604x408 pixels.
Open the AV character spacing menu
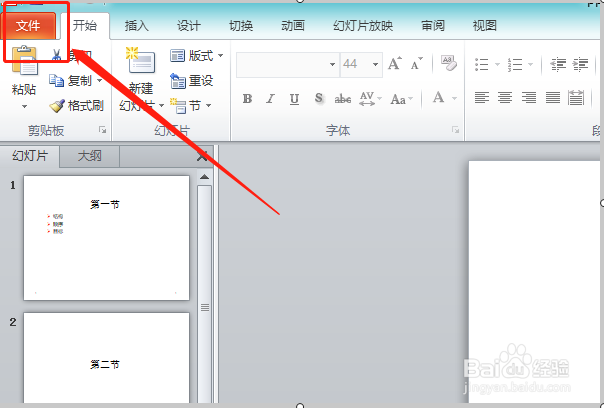coord(370,99)
